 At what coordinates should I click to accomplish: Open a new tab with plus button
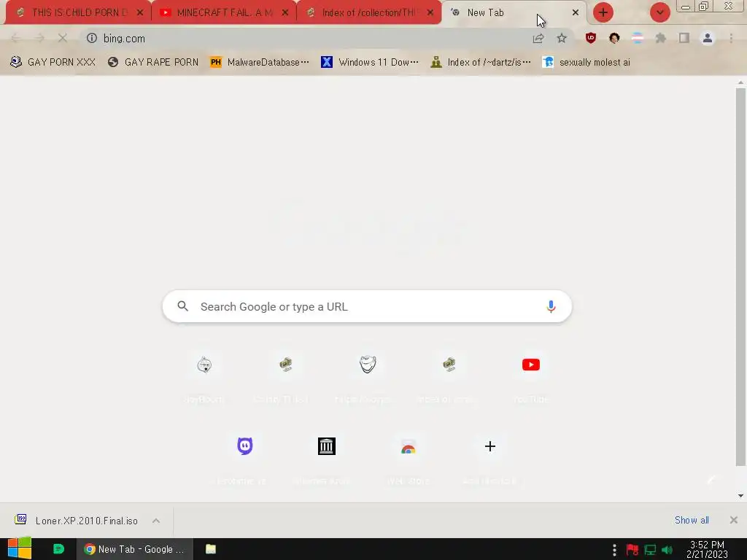[603, 12]
